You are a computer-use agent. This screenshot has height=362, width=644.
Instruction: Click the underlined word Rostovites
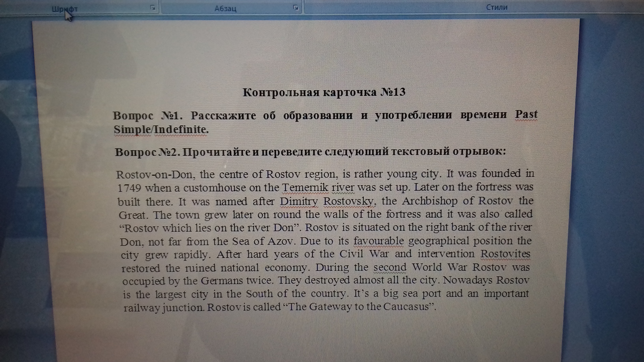(x=505, y=254)
